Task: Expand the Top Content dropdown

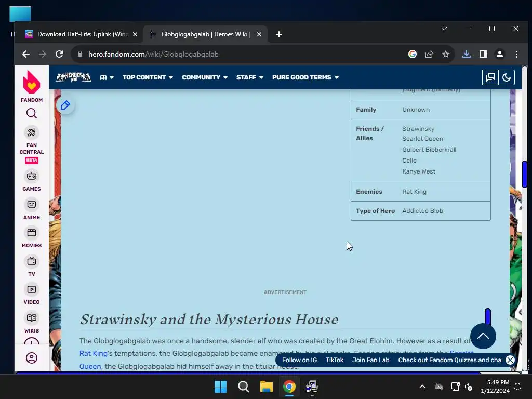Action: click(x=148, y=77)
